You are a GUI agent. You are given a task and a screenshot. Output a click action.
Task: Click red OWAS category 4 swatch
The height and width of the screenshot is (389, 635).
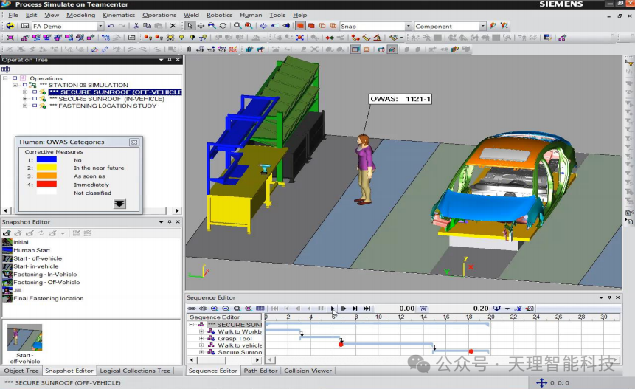pyautogui.click(x=47, y=184)
